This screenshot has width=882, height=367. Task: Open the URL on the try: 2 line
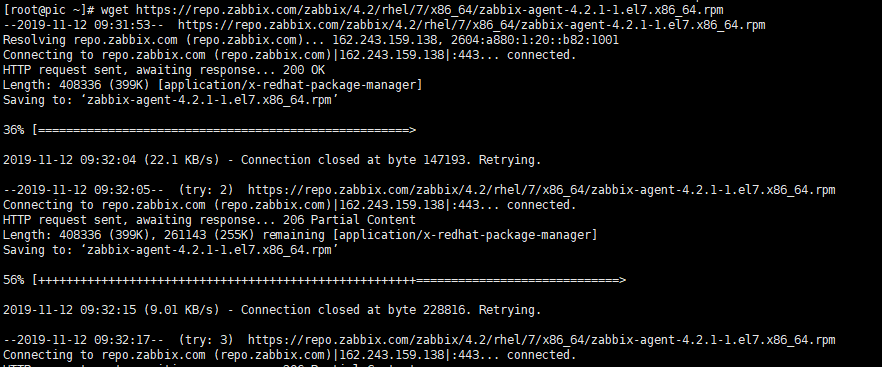(x=541, y=190)
